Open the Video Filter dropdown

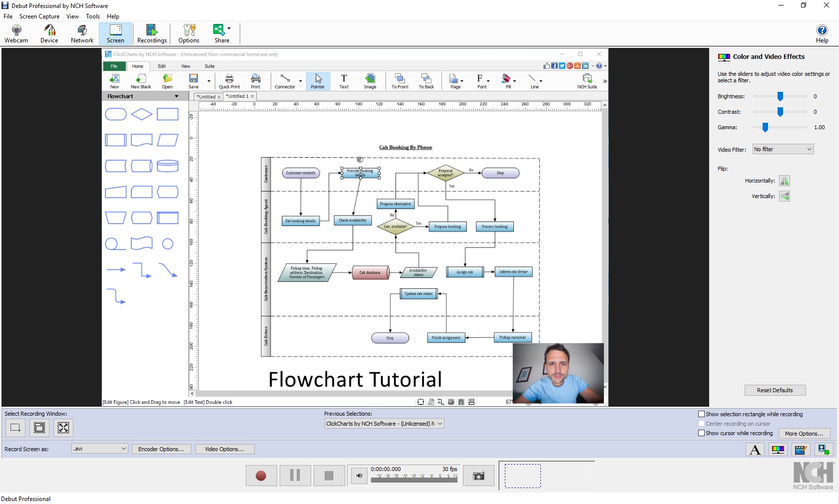[783, 149]
